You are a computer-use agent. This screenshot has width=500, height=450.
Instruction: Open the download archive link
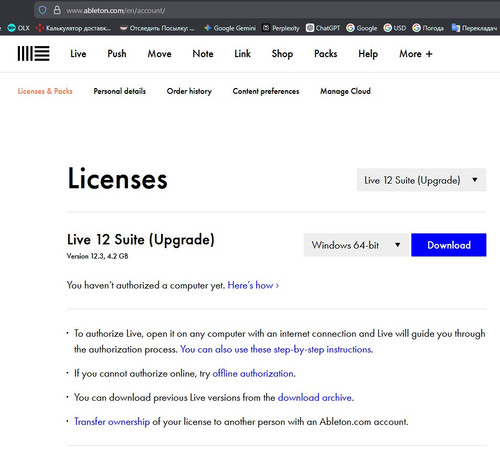coord(315,397)
